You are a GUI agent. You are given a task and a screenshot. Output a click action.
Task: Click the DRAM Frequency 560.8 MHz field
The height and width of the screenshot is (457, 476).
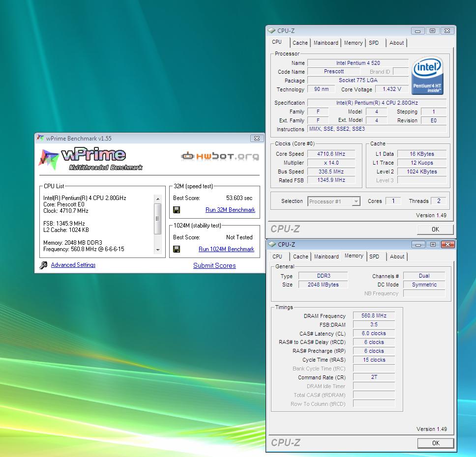(374, 315)
